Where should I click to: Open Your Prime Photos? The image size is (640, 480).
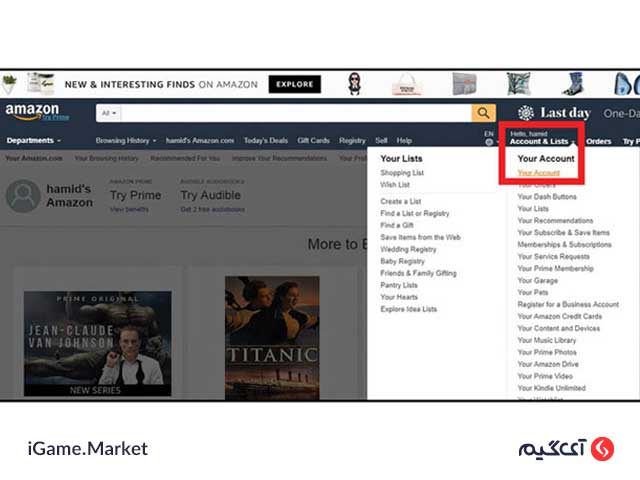547,352
